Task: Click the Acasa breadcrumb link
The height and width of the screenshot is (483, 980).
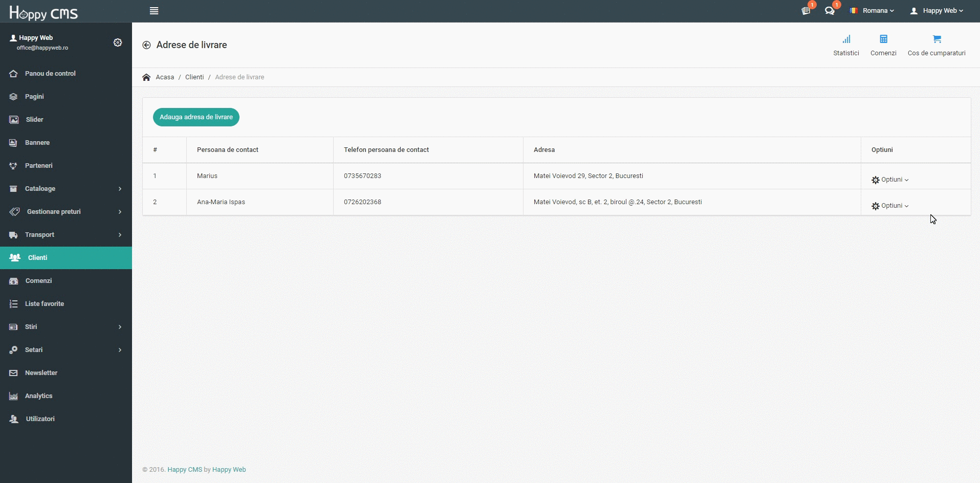Action: click(x=165, y=77)
